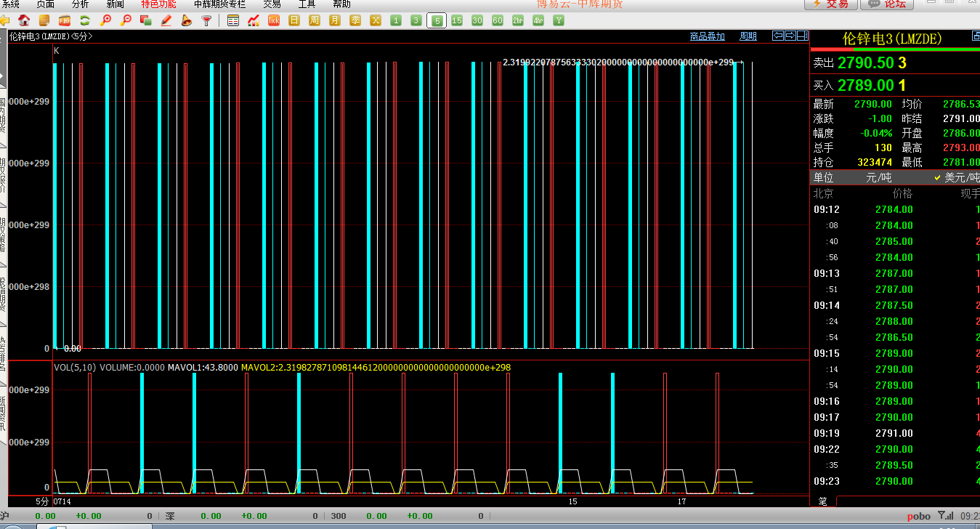This screenshot has height=529, width=980.
Task: Click the funnel filter icon
Action: [206, 20]
